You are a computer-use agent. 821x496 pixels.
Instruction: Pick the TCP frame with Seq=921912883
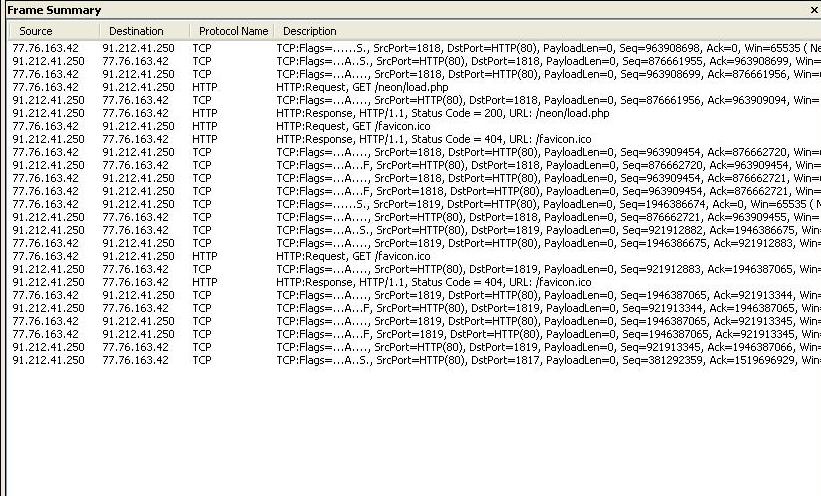[450, 269]
